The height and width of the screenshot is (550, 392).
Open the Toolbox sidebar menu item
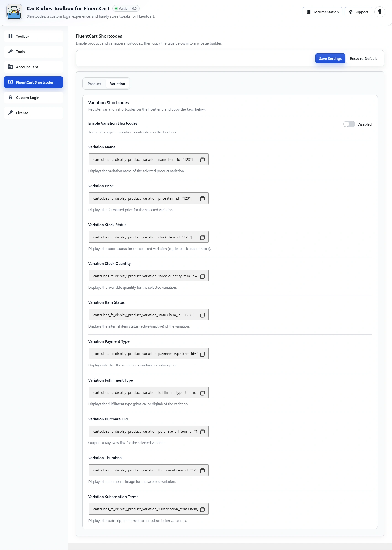tap(34, 36)
